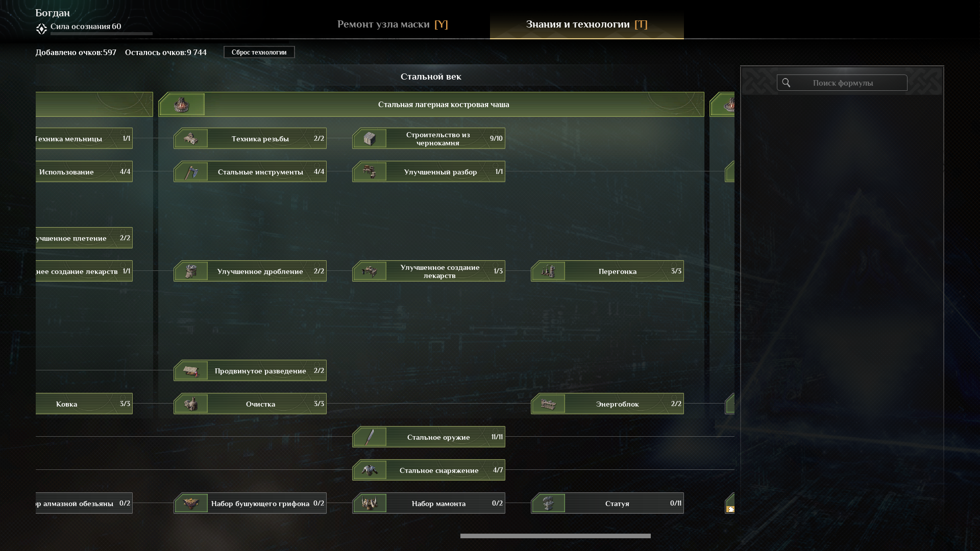
Task: Click the 0/11 statue counter
Action: click(676, 504)
